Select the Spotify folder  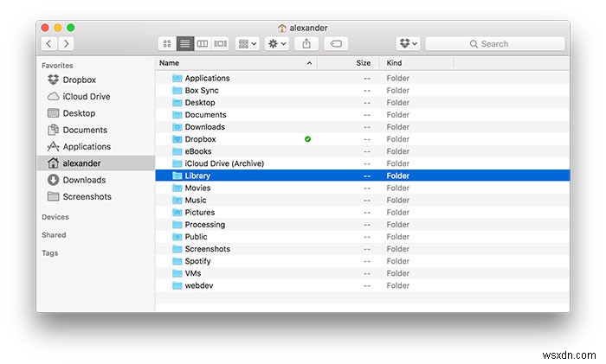coord(363,261)
